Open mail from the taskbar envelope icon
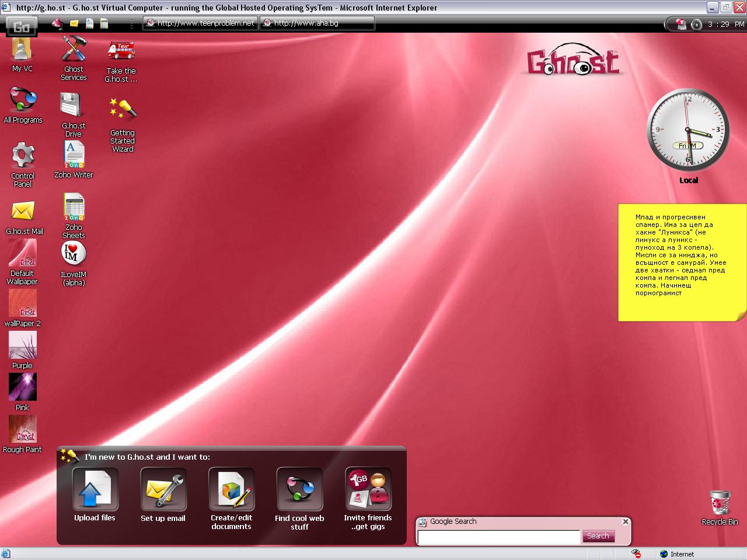The width and height of the screenshot is (747, 560). [x=74, y=23]
